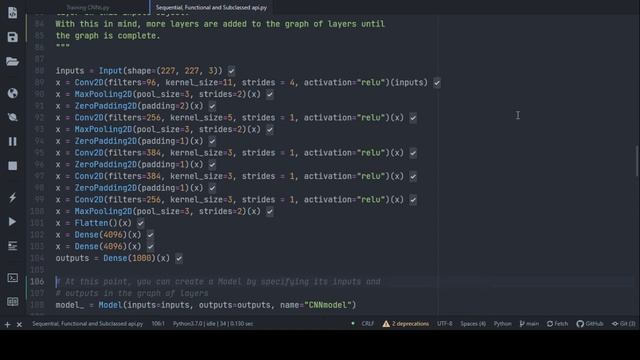This screenshot has width=640, height=360.
Task: Click the globe icon in the sidebar
Action: pyautogui.click(x=12, y=93)
